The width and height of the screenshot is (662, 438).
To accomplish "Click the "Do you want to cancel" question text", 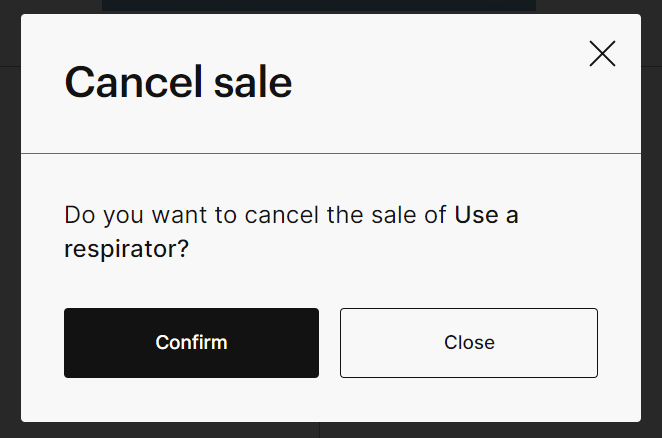I will pos(255,215).
